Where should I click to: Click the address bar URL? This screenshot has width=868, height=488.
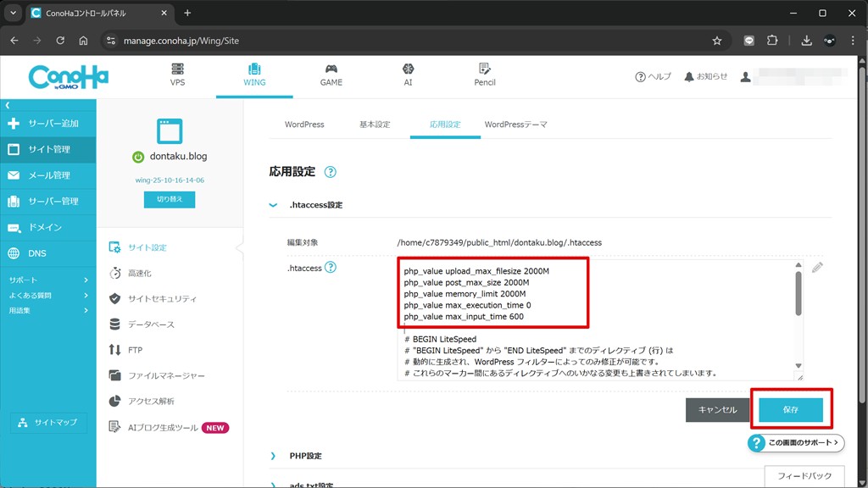(181, 41)
